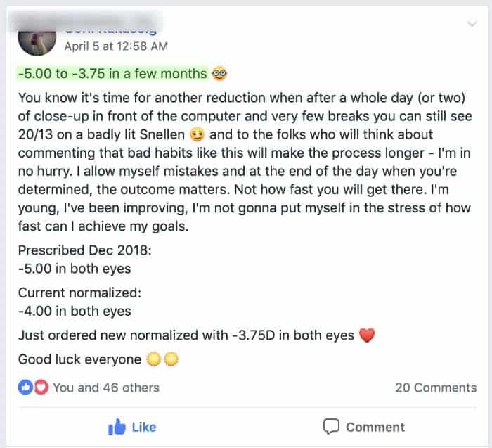Viewport: 492px width, 448px height.
Task: Click the second sun emoji
Action: coord(171,359)
